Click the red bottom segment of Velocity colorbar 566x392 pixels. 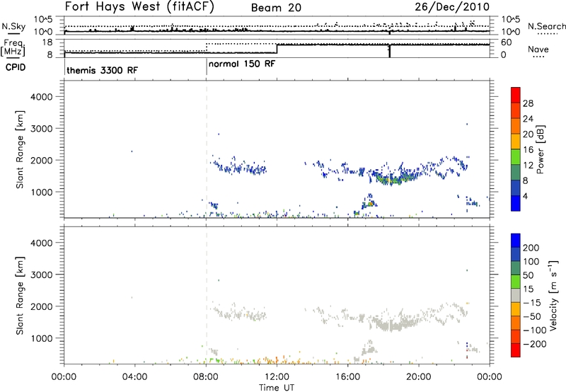[516, 350]
